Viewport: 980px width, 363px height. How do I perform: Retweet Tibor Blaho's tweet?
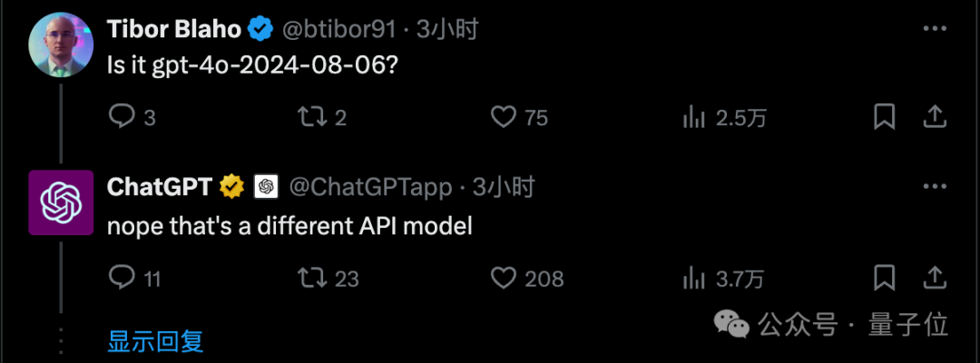pos(313,116)
